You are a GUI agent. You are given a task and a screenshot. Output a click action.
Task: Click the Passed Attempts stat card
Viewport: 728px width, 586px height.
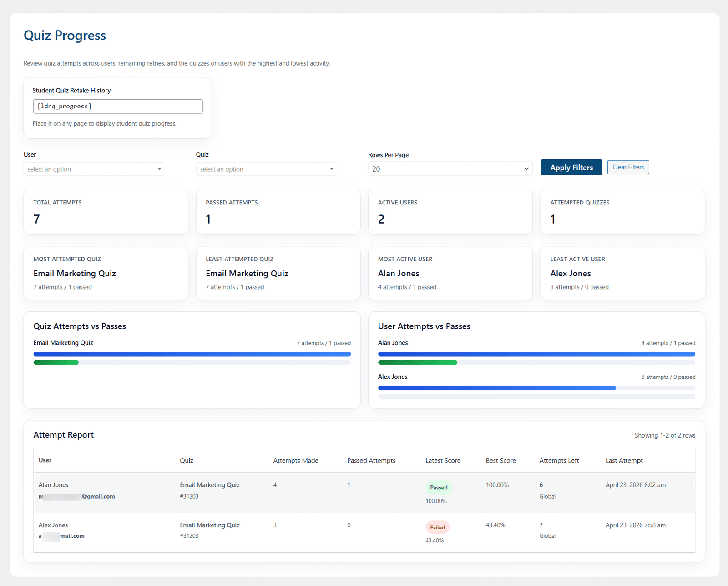click(278, 212)
